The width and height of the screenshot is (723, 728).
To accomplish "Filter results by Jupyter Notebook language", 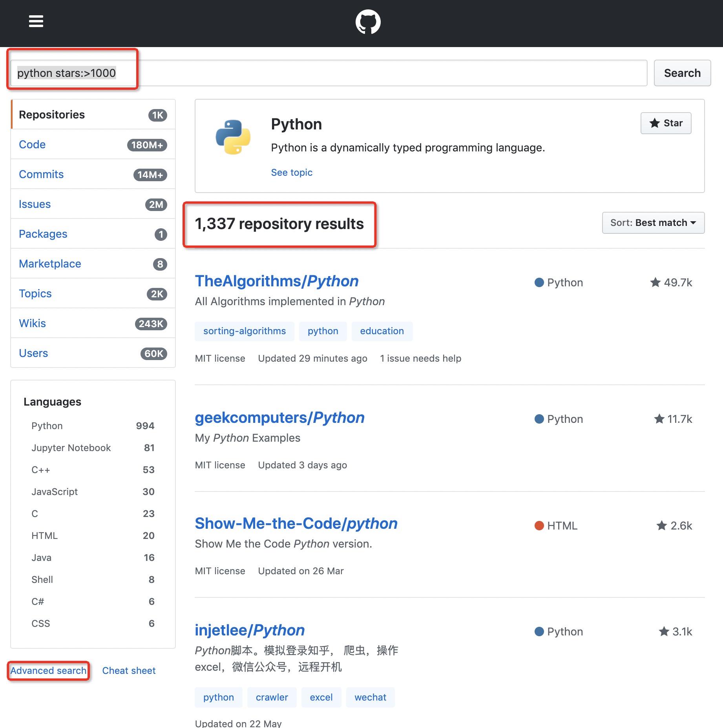I will pos(71,448).
